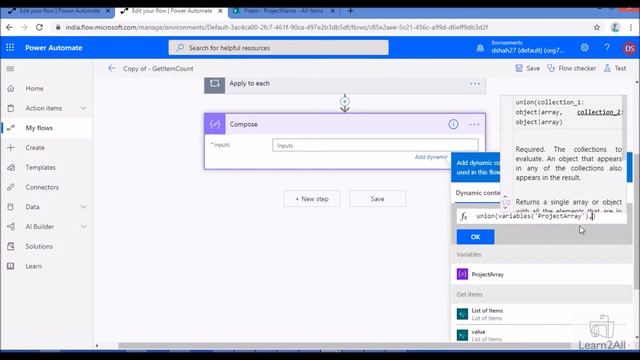Open Home in the sidebar
Screen dimensions: 640x360
click(x=34, y=89)
